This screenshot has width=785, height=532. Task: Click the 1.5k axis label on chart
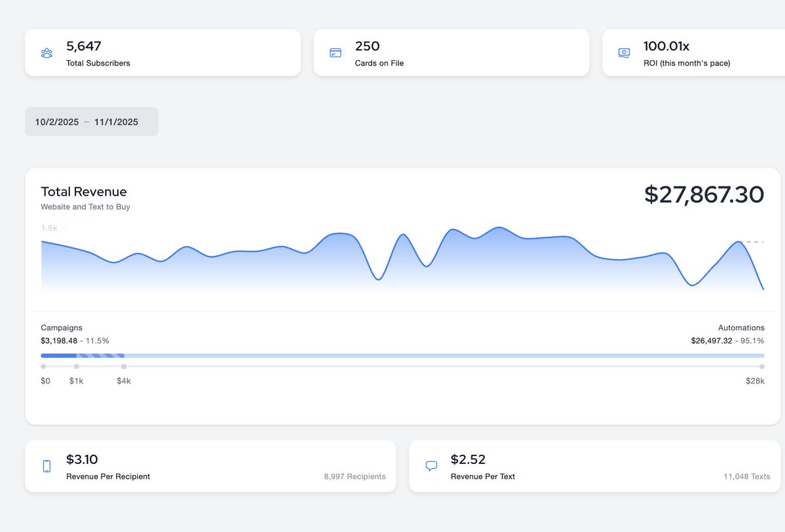(50, 228)
